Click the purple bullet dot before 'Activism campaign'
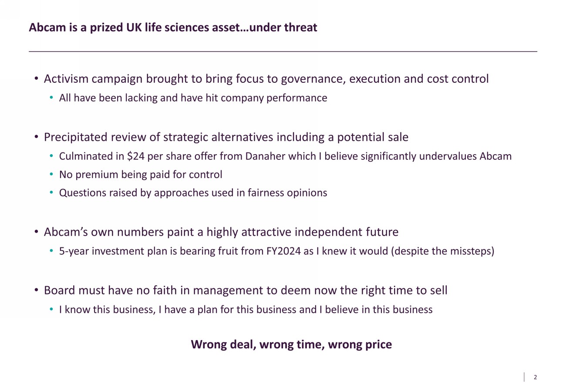The image size is (566, 392). pyautogui.click(x=37, y=79)
